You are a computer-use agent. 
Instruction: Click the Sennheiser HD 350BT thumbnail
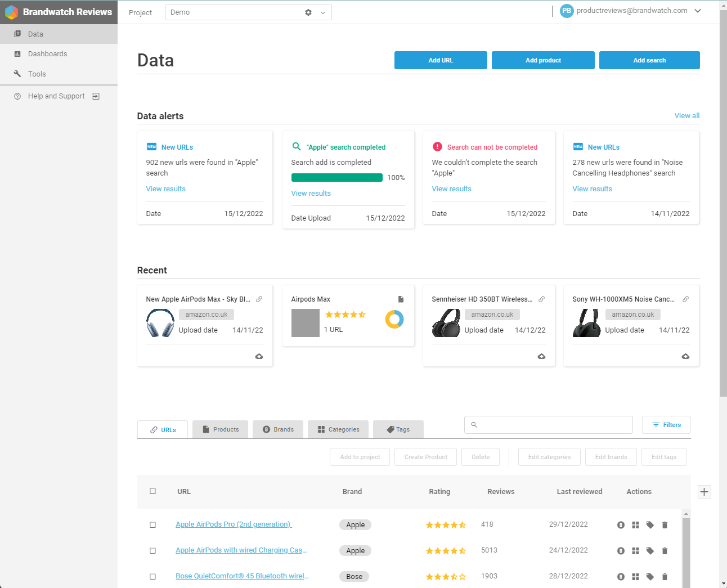tap(446, 323)
